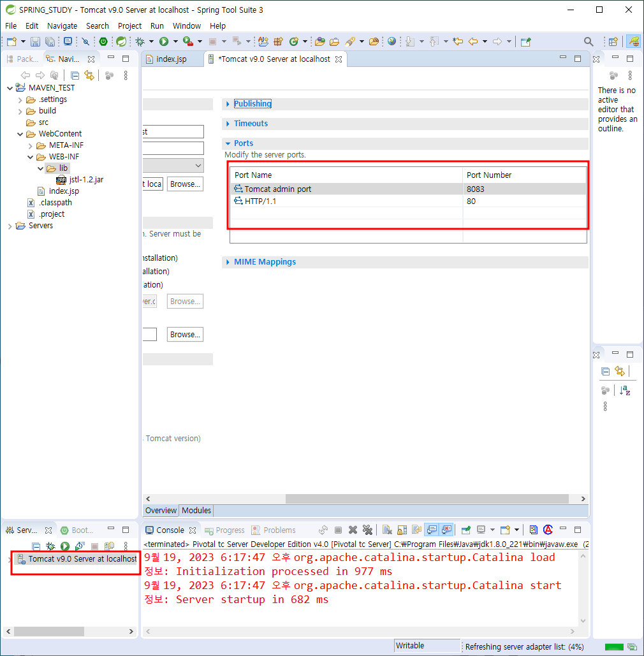Expand the .settings folder

point(20,99)
